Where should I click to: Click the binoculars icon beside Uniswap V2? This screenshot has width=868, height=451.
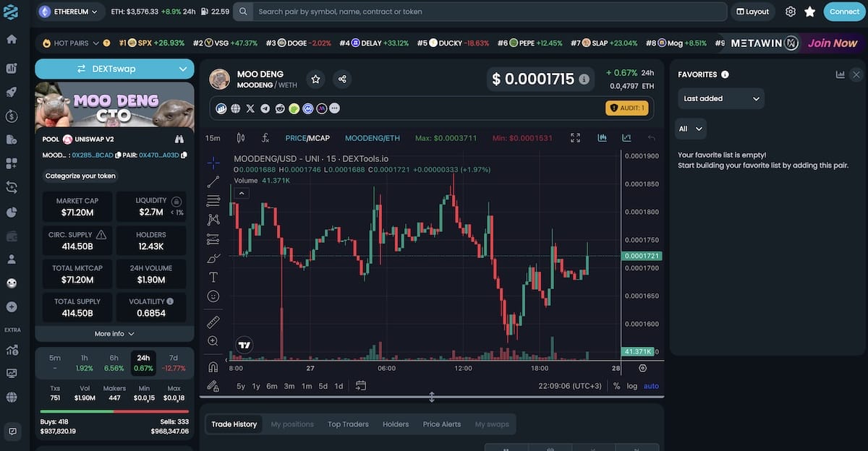pyautogui.click(x=179, y=139)
